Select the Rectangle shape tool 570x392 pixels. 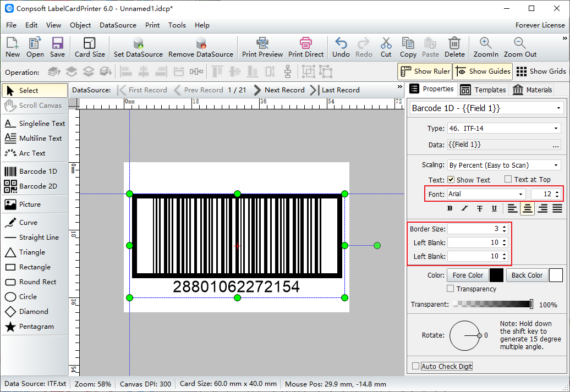pos(35,267)
